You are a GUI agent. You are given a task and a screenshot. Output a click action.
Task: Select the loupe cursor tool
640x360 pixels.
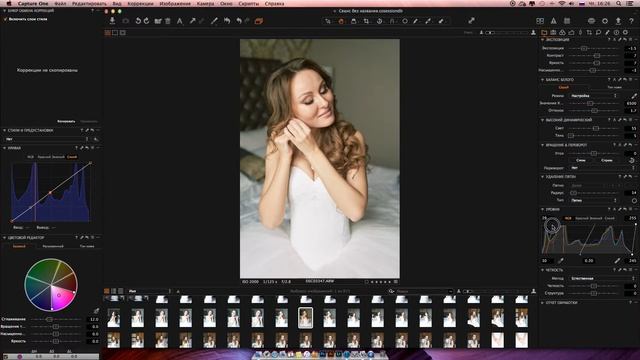[x=353, y=21]
